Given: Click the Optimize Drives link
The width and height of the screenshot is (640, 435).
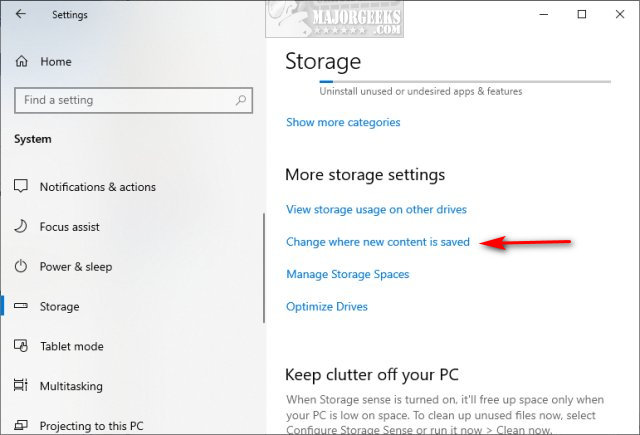Looking at the screenshot, I should [x=325, y=306].
